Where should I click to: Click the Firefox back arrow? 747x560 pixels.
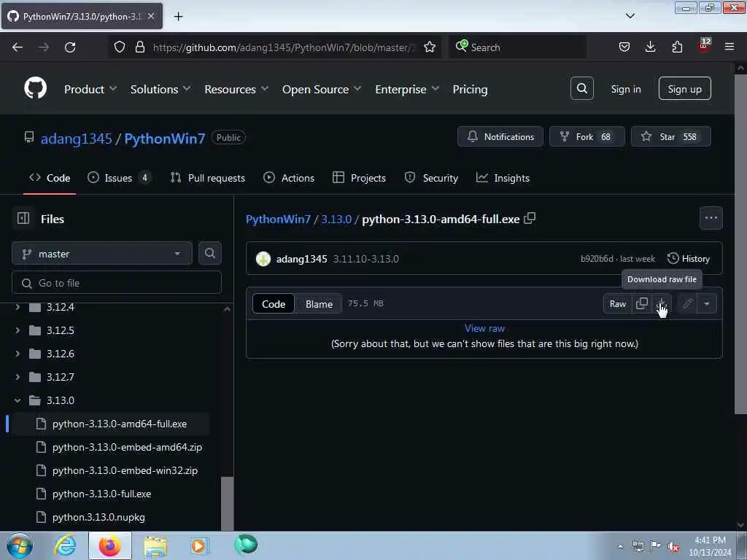[x=18, y=47]
